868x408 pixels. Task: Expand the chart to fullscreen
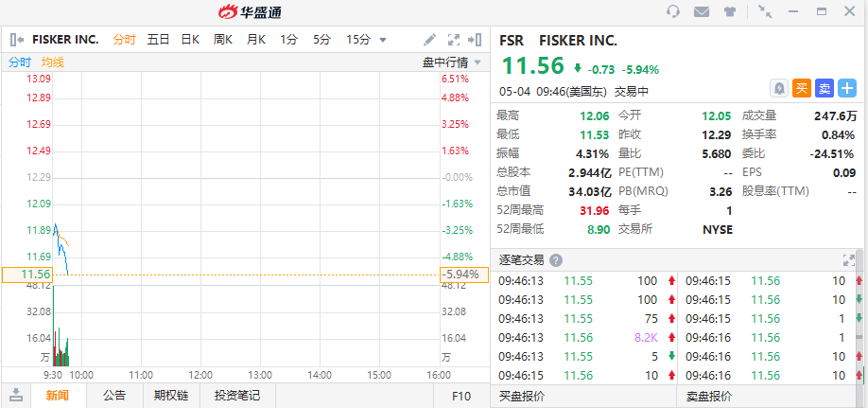coord(453,40)
